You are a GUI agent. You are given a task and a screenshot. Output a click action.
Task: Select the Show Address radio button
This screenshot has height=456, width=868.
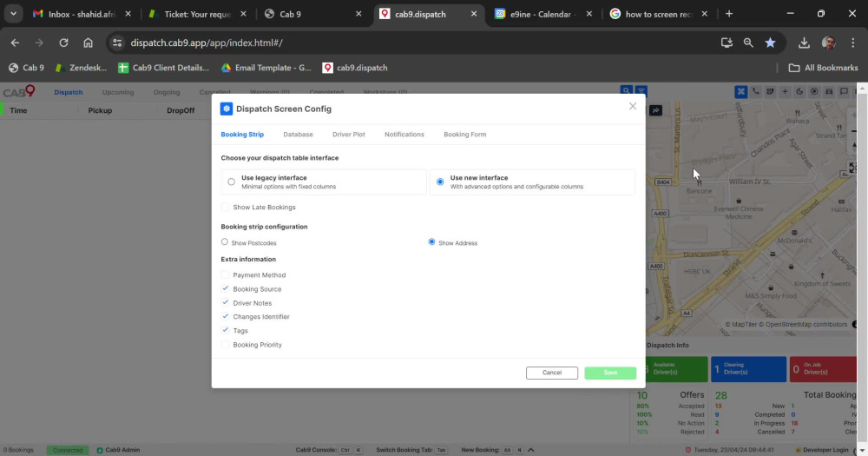click(x=431, y=241)
